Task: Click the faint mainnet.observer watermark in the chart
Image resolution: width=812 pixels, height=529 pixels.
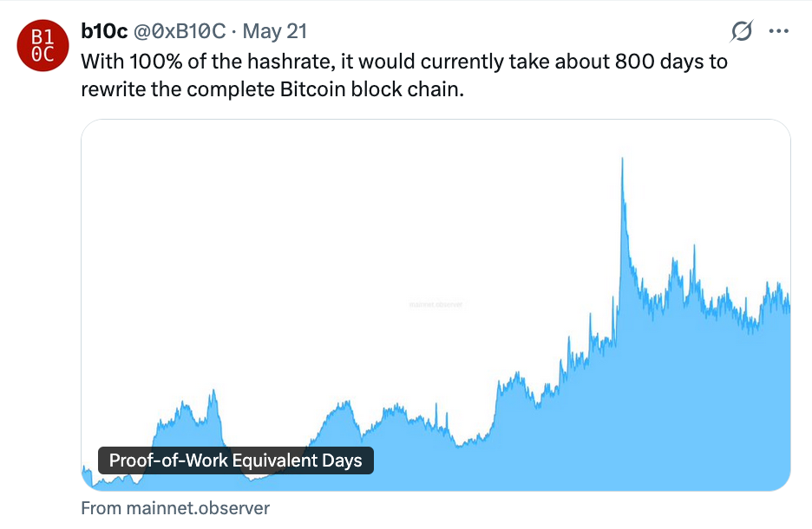Action: [x=435, y=304]
